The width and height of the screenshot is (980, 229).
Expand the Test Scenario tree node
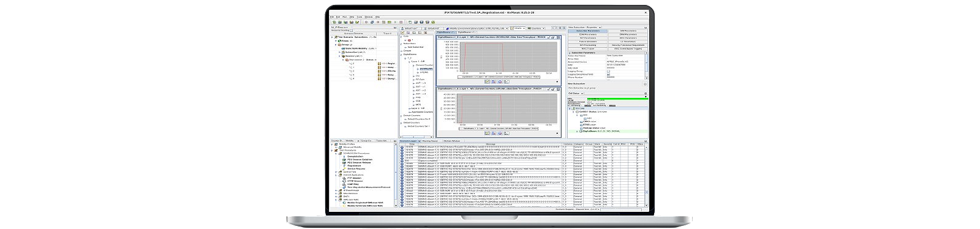coord(332,37)
